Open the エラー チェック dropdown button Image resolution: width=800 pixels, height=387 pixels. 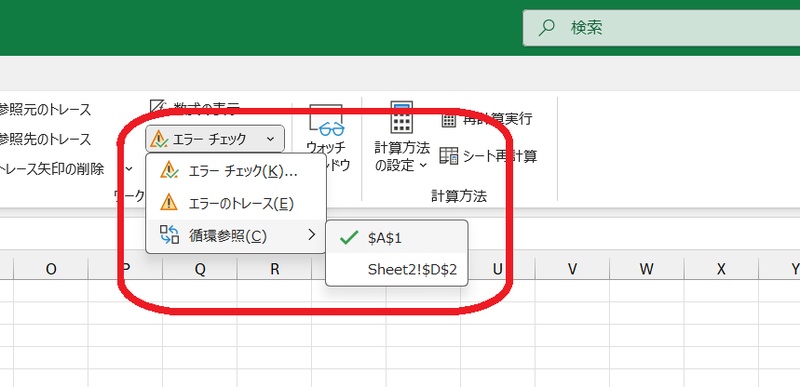click(215, 139)
